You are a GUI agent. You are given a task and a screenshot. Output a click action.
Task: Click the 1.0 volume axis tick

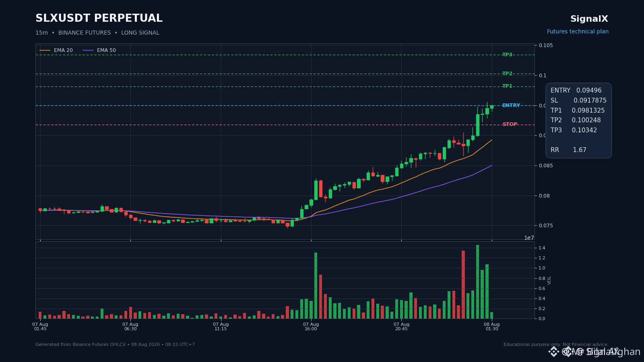[542, 268]
